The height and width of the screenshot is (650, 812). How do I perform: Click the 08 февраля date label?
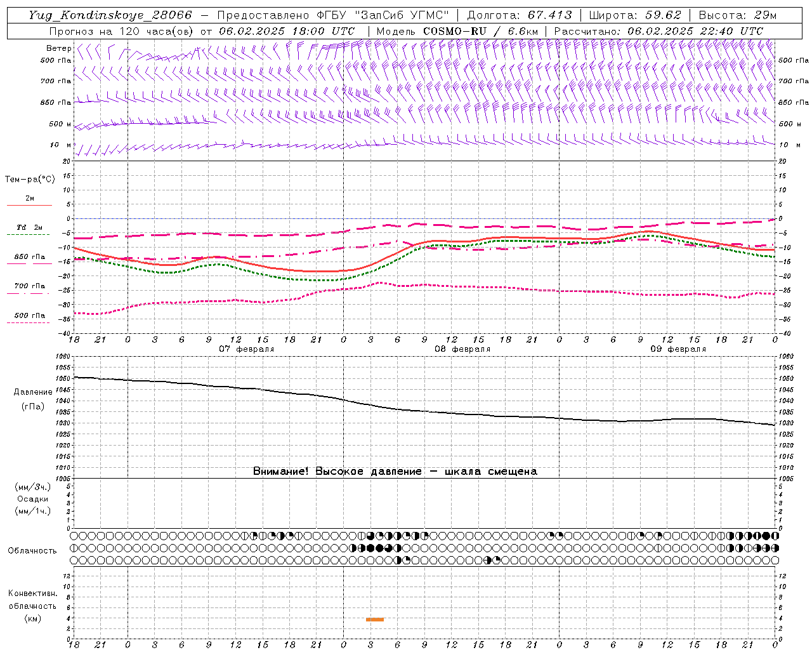pos(462,349)
